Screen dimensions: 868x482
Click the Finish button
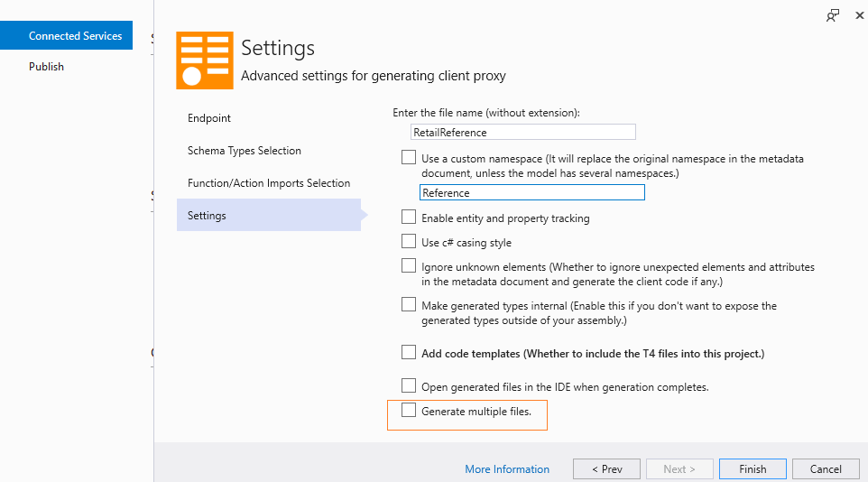tap(753, 469)
